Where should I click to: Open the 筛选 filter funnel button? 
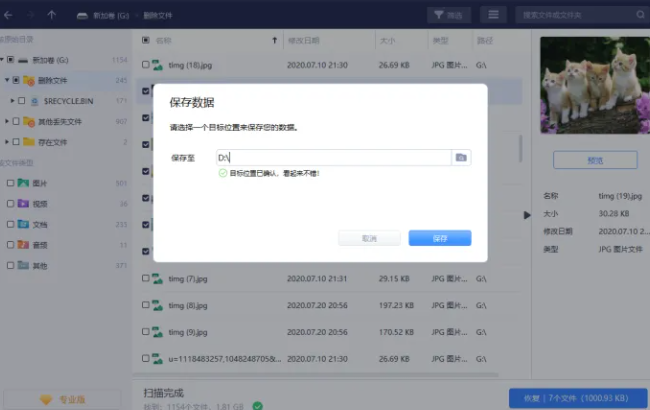[449, 15]
